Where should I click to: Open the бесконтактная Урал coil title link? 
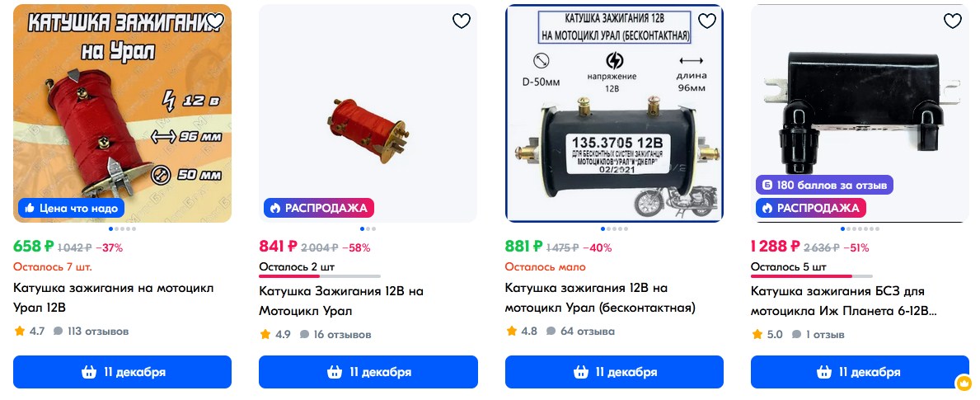pos(600,298)
